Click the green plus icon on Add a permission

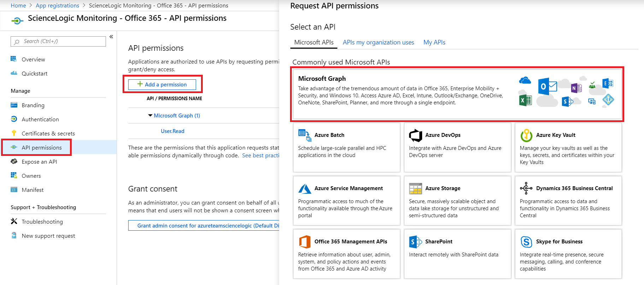point(140,84)
